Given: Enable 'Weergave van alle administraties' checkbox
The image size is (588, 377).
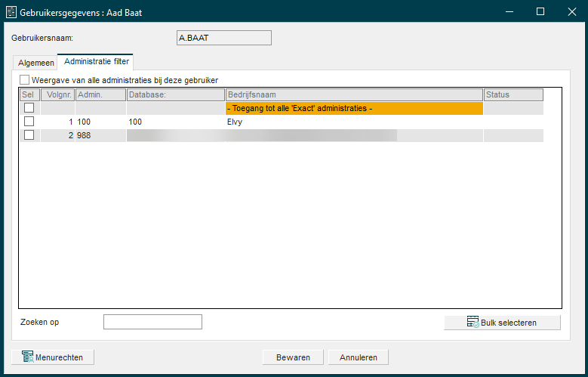Looking at the screenshot, I should pyautogui.click(x=25, y=80).
